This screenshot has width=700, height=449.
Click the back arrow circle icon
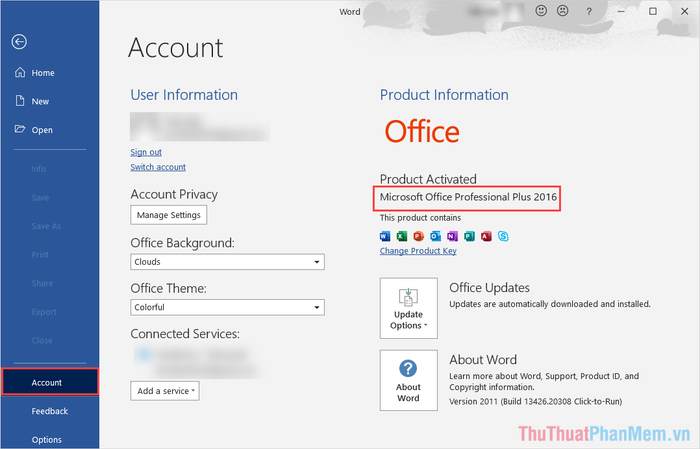19,42
